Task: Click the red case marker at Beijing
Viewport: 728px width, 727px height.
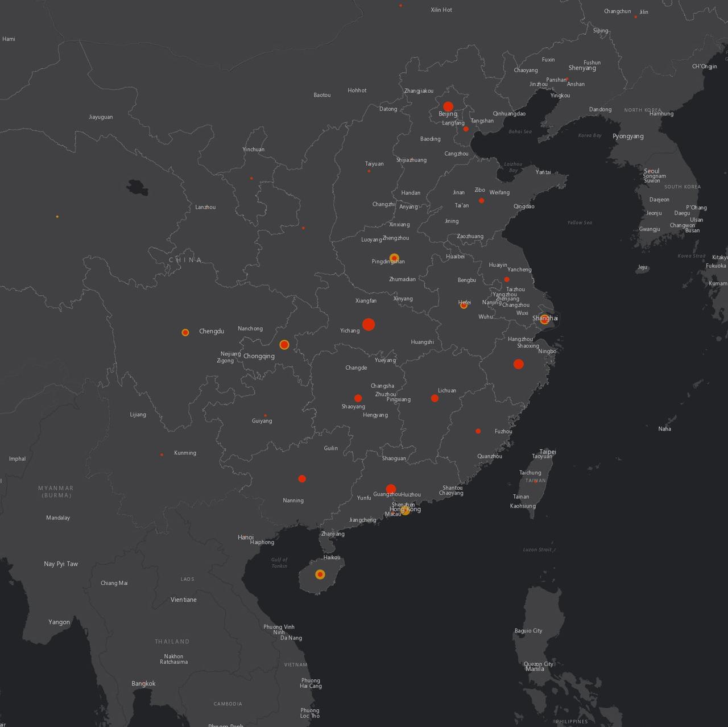Action: pos(448,106)
